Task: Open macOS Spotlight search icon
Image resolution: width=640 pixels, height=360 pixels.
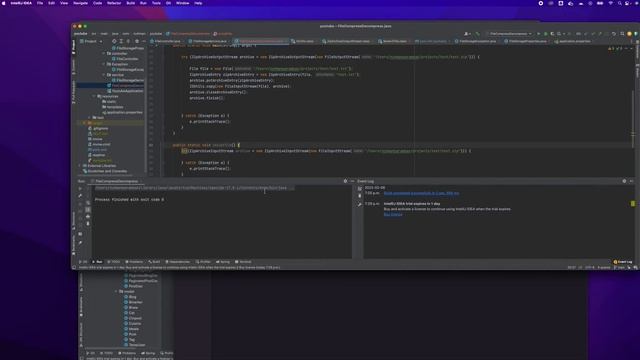Action: pos(620,3)
